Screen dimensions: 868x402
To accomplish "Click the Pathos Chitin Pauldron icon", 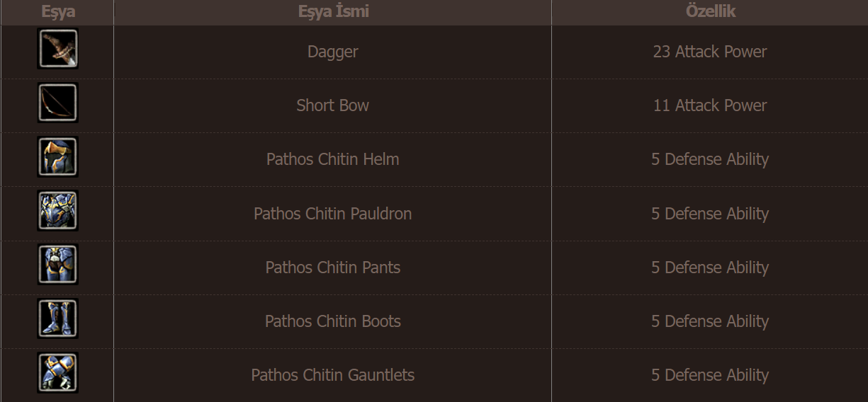I will coord(57,210).
